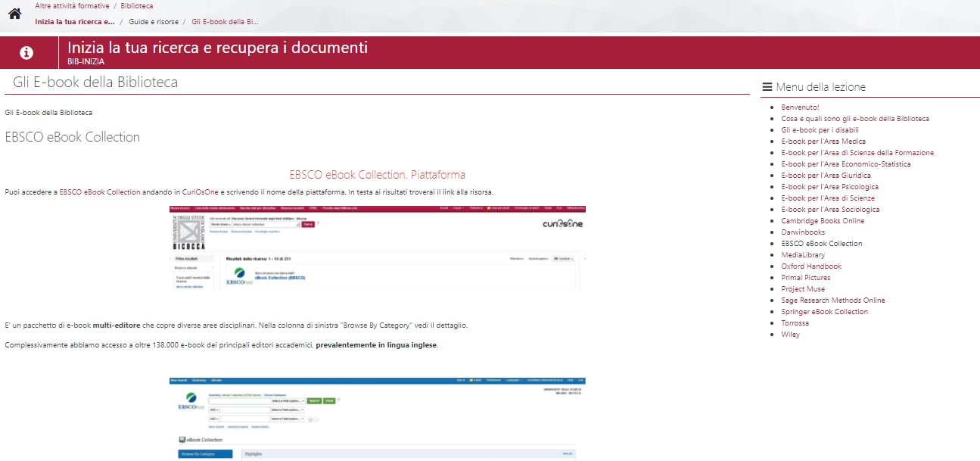Open 'Sage Research Methods Online' page
Screen dimensions: 980x461
(x=833, y=301)
